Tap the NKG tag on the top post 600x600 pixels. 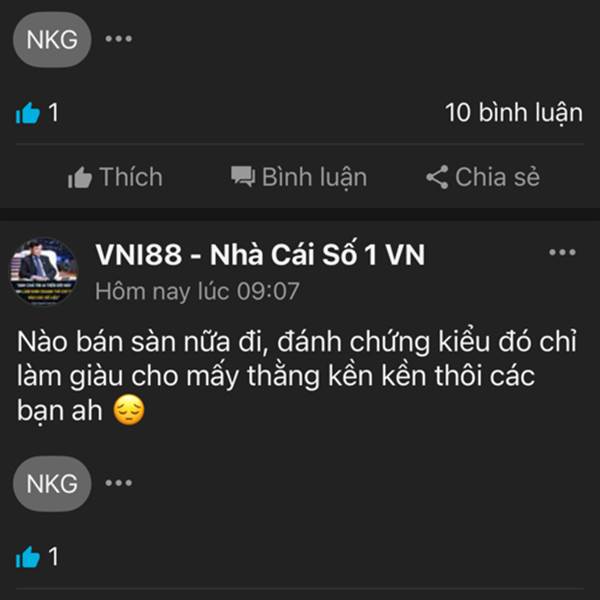pyautogui.click(x=52, y=40)
